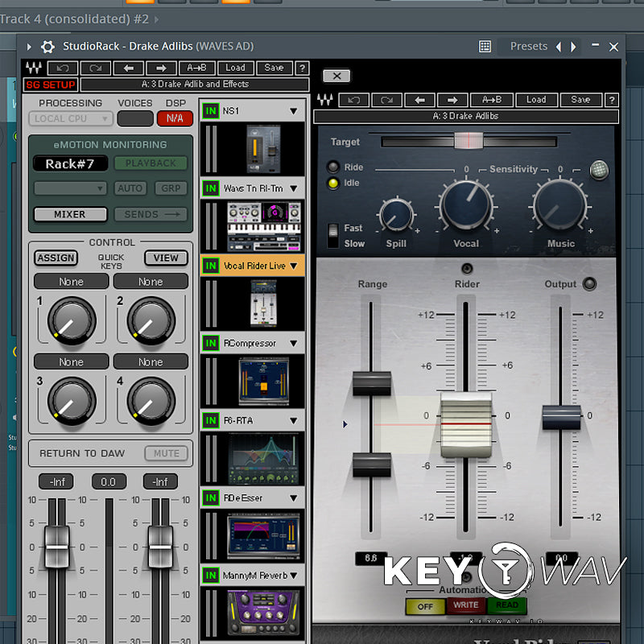
Task: Expand the FL Studio plugin menu triangle
Action: (29, 47)
